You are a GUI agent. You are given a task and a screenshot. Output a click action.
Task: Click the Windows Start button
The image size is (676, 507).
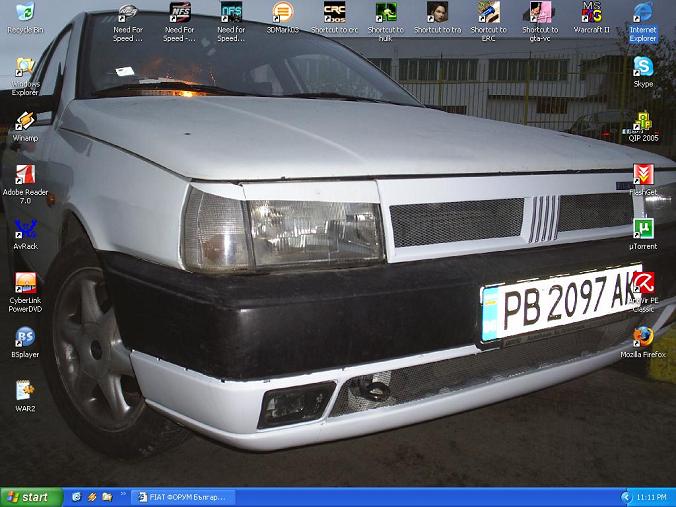[x=28, y=497]
